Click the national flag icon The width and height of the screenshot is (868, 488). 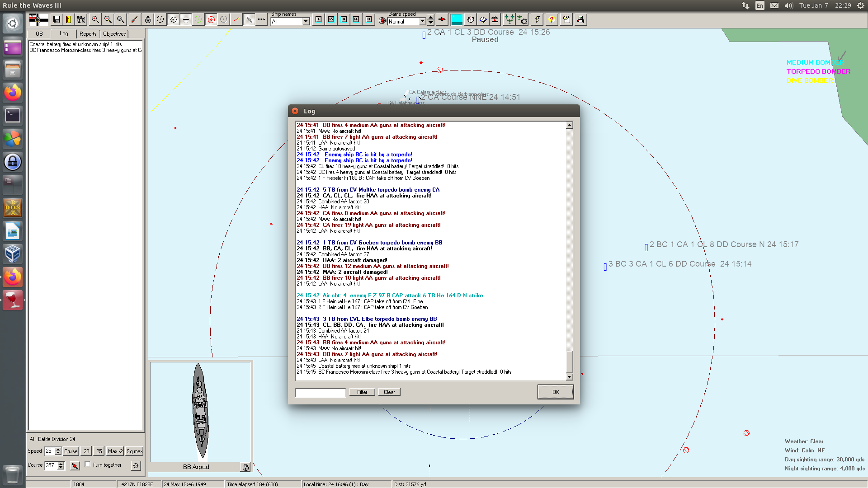[38, 19]
